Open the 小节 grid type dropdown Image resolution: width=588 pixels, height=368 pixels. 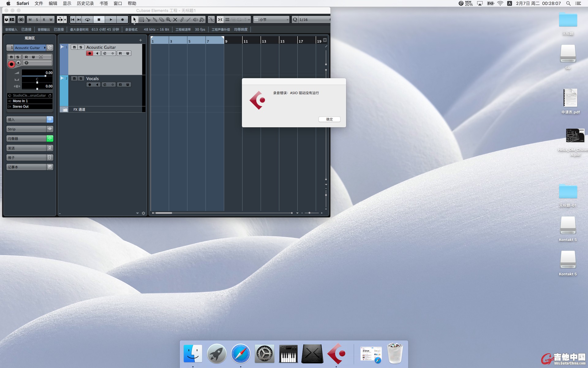271,20
